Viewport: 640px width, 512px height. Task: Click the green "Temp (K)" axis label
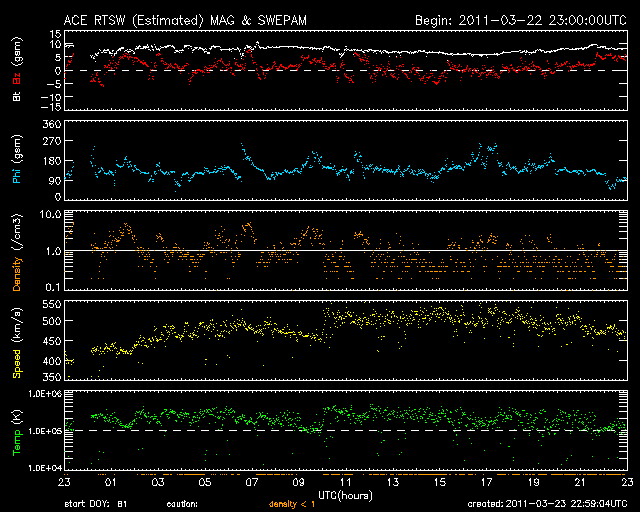pos(17,433)
